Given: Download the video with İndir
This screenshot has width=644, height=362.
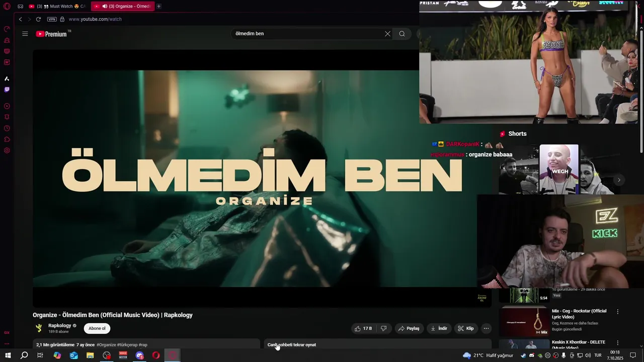Looking at the screenshot, I should pos(439,328).
